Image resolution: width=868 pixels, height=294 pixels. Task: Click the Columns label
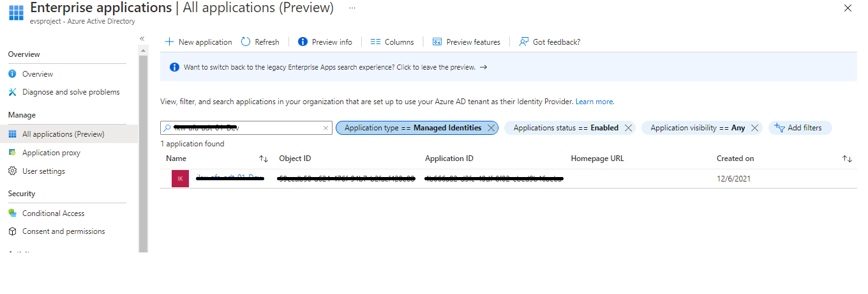tap(400, 42)
